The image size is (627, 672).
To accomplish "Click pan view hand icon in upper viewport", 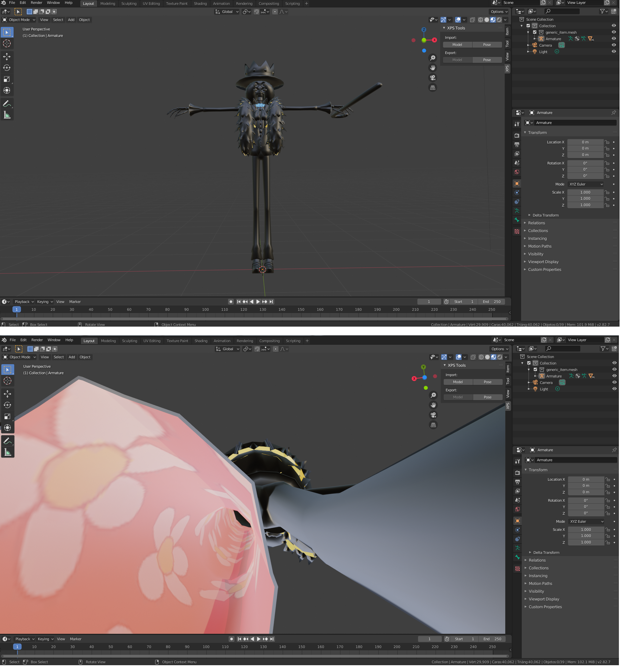I will (x=433, y=68).
